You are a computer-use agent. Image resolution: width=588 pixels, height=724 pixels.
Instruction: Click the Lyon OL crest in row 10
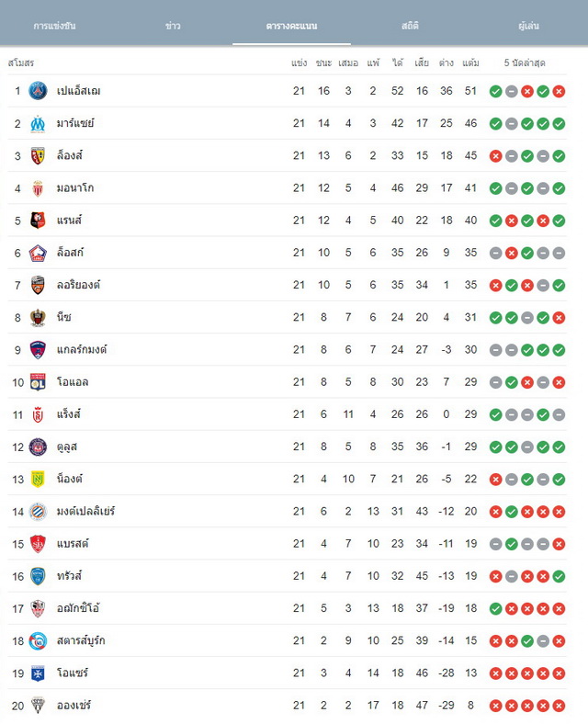tap(38, 382)
